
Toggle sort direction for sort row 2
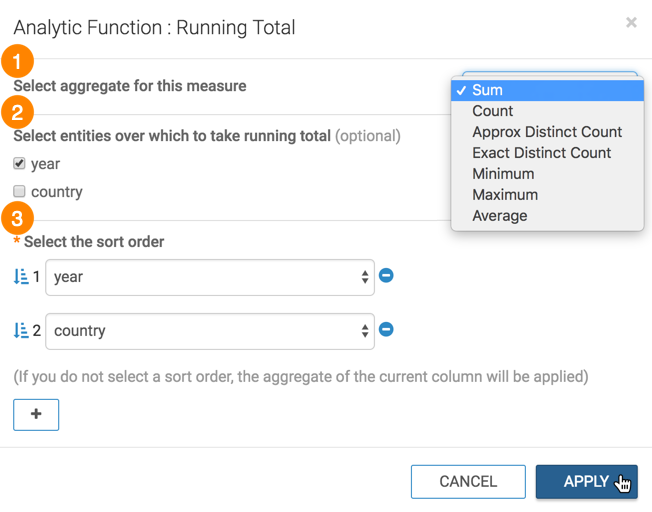point(21,331)
